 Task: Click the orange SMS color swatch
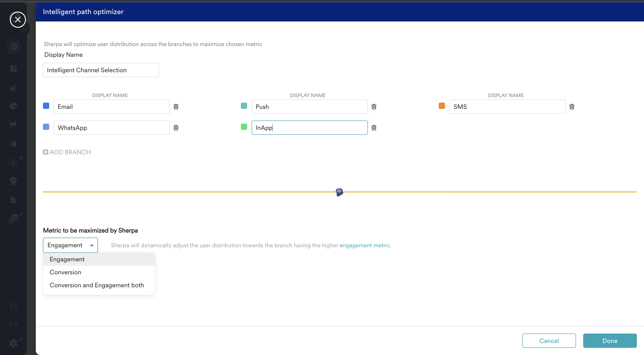click(x=441, y=106)
